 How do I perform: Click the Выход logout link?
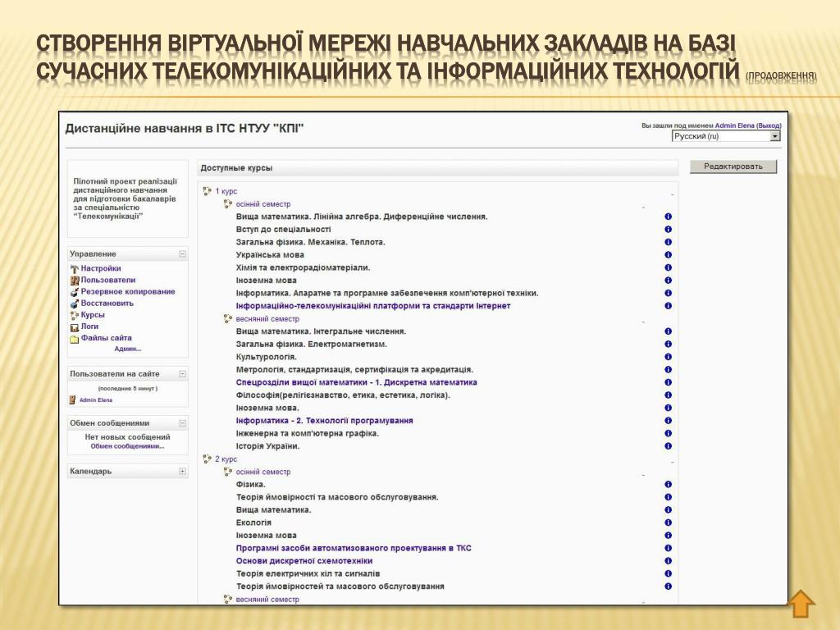(x=769, y=126)
